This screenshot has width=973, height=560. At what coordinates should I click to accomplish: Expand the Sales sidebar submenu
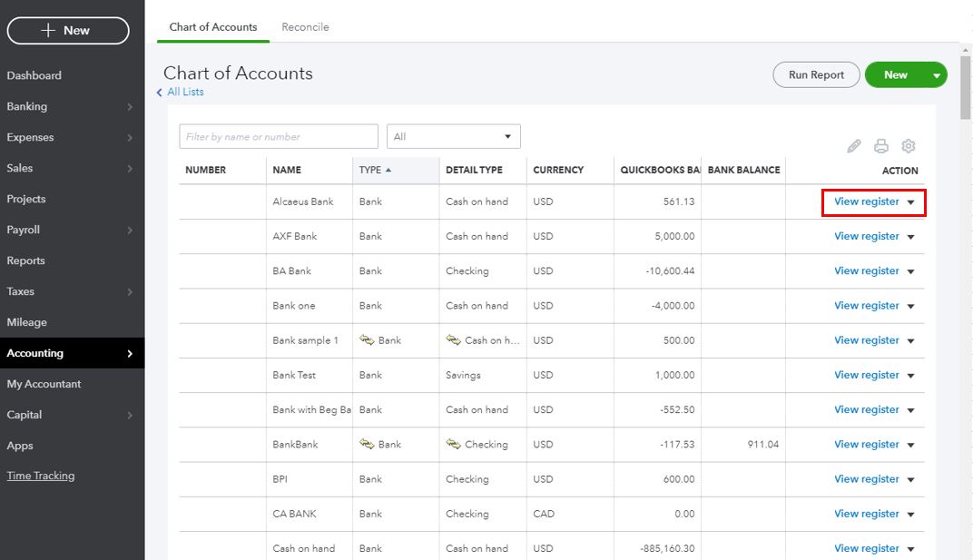tap(130, 169)
